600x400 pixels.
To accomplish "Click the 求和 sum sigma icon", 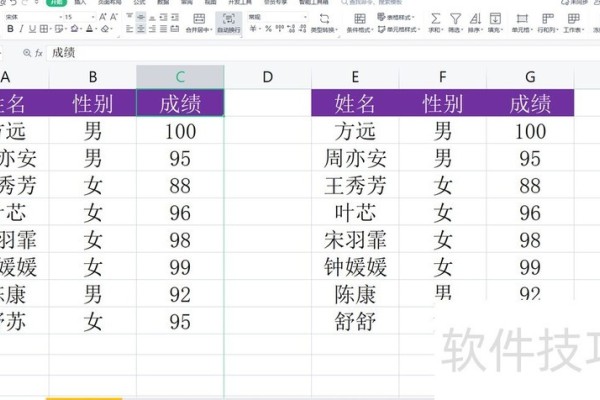I will coord(435,18).
